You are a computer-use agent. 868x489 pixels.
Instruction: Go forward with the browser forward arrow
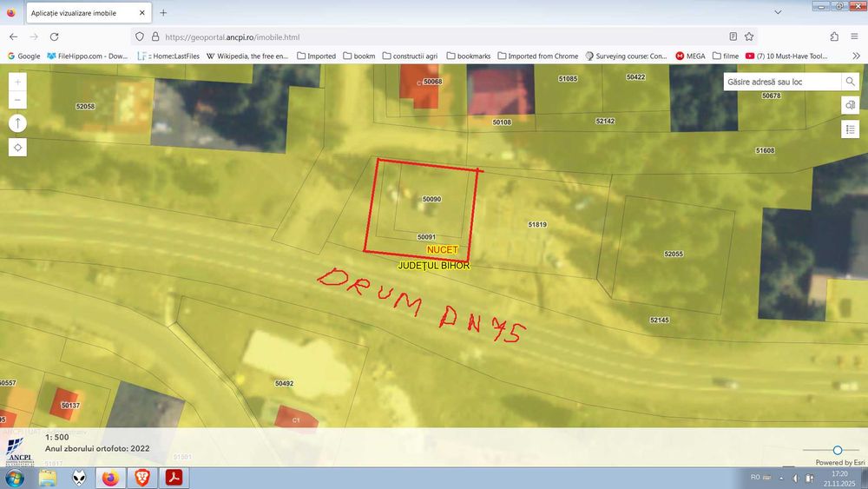34,36
